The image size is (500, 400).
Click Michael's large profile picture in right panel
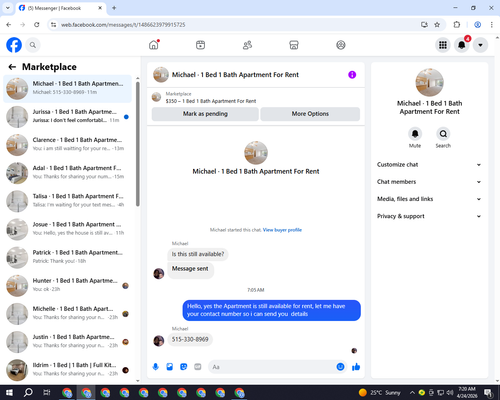point(429,83)
